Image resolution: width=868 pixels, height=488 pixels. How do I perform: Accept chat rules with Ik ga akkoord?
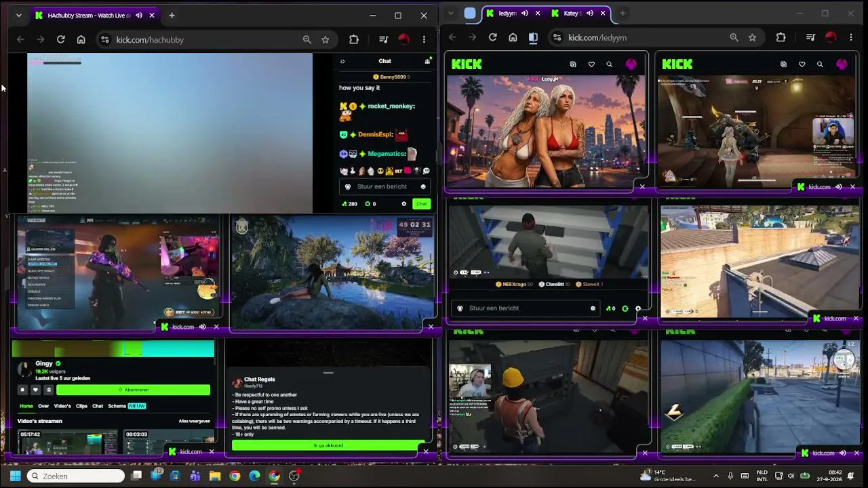[x=328, y=445]
